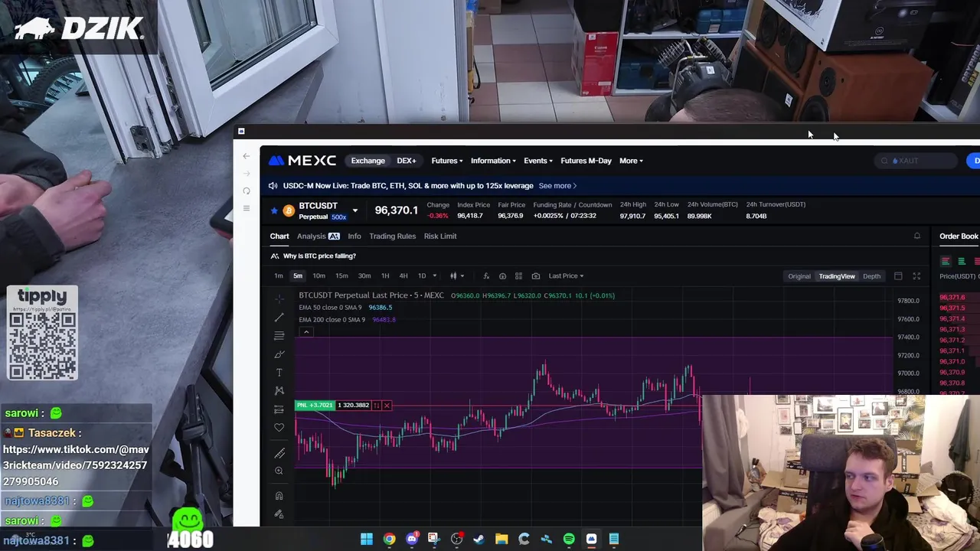This screenshot has width=980, height=551.
Task: Open Discord from the taskbar
Action: [x=412, y=539]
